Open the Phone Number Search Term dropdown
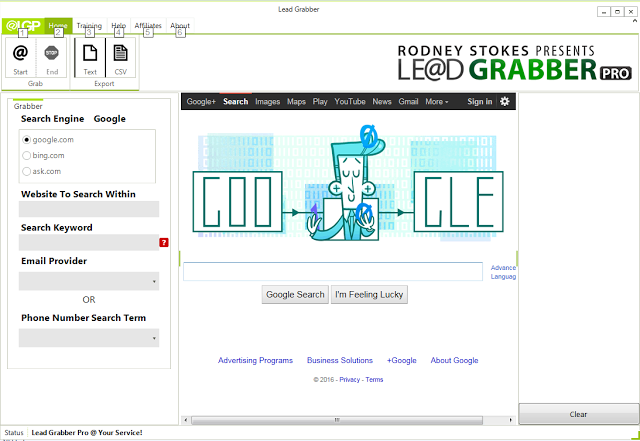This screenshot has width=640, height=441. 89,338
